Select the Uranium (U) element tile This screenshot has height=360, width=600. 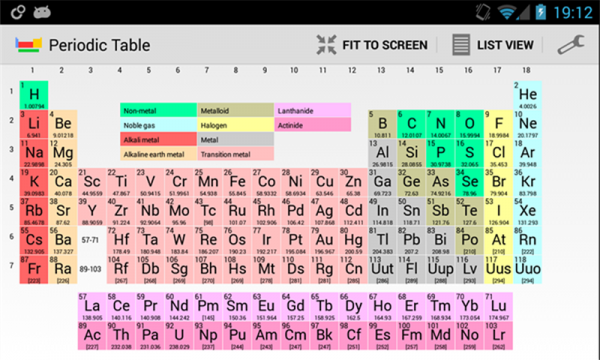coord(179,336)
